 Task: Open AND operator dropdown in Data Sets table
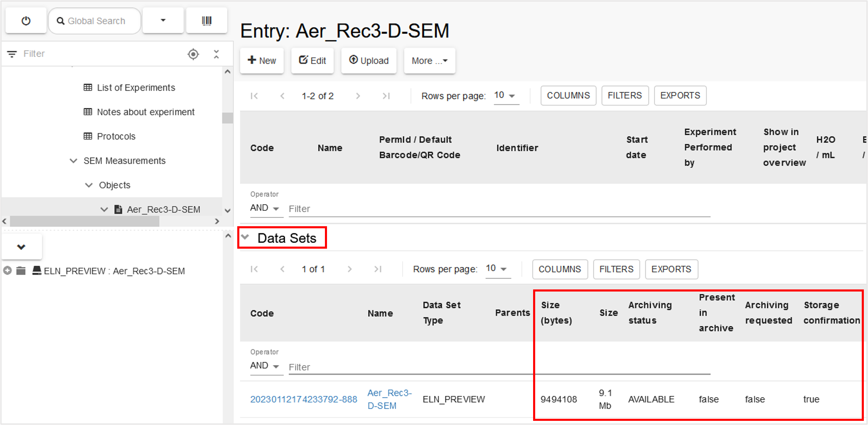266,366
